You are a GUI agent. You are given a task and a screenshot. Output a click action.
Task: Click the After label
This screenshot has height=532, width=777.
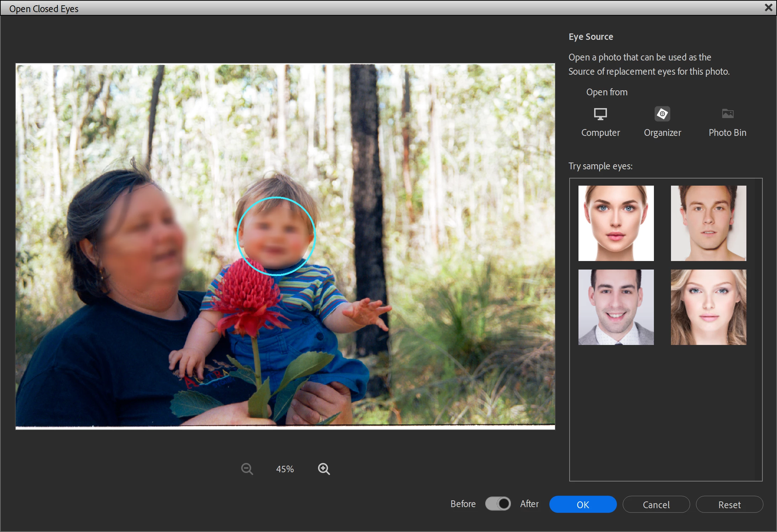pos(529,504)
